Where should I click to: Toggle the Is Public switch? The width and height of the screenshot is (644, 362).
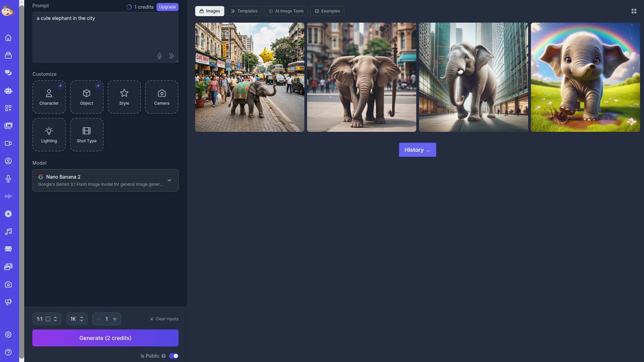[x=174, y=356]
